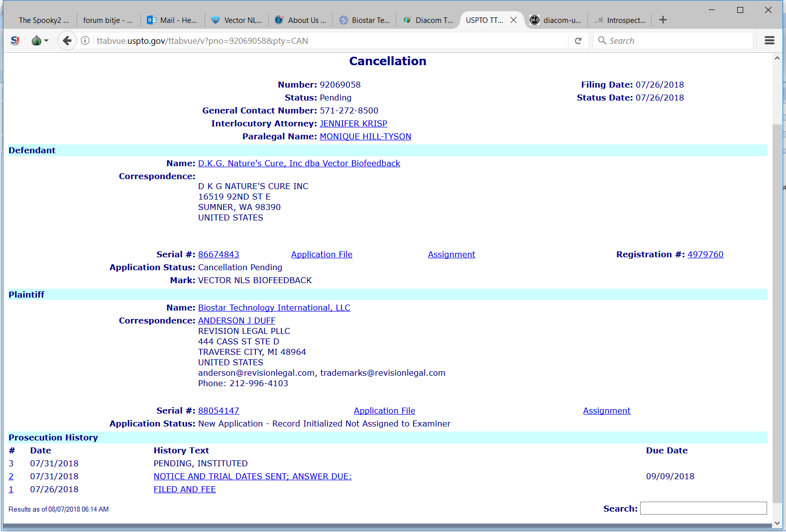The width and height of the screenshot is (786, 532).
Task: Close the USPTO TTABVUE tab
Action: [x=514, y=20]
